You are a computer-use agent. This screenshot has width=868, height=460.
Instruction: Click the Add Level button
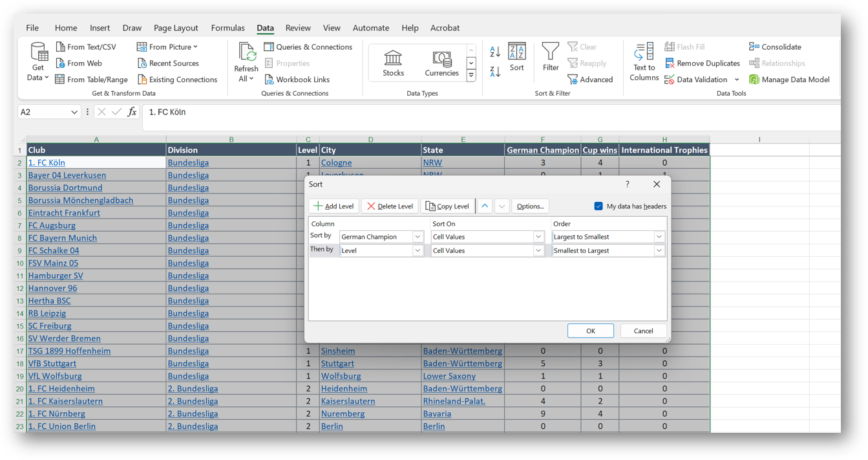click(x=333, y=206)
